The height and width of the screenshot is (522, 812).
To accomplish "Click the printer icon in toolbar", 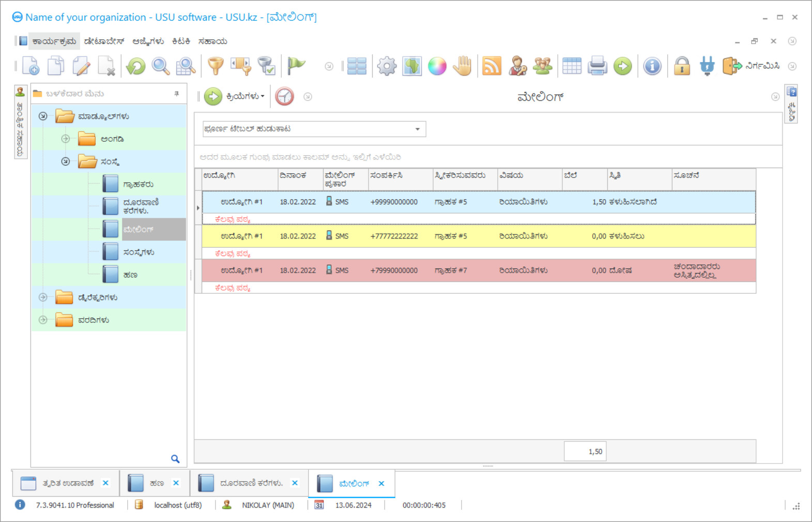I will [x=597, y=66].
